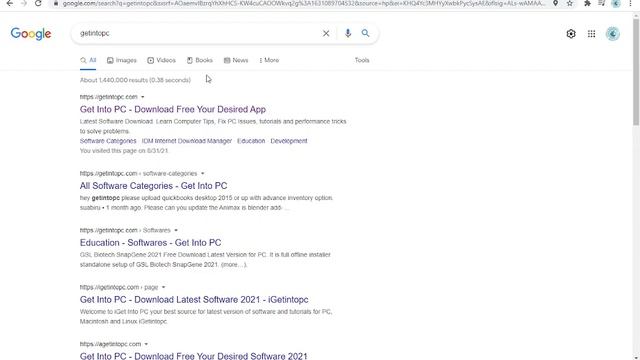The width and height of the screenshot is (640, 360).
Task: Open Get Into PC - Download Latest Software 2021 result
Action: click(194, 300)
